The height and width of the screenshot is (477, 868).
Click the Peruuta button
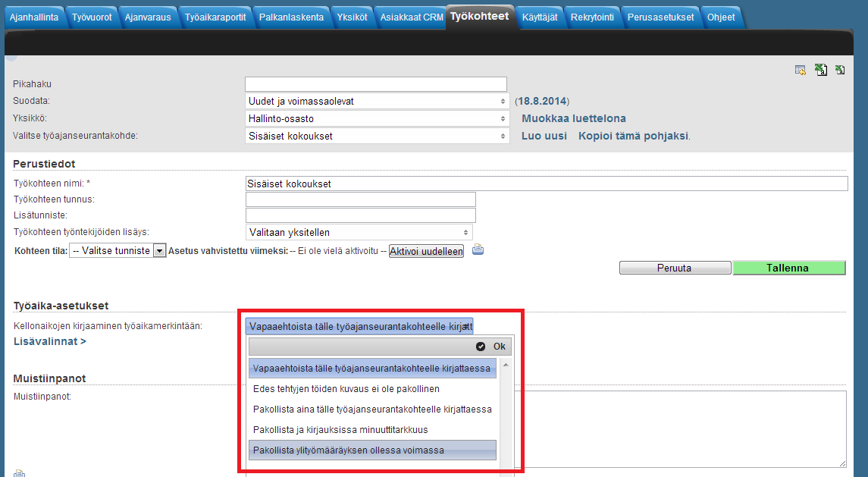pos(675,268)
